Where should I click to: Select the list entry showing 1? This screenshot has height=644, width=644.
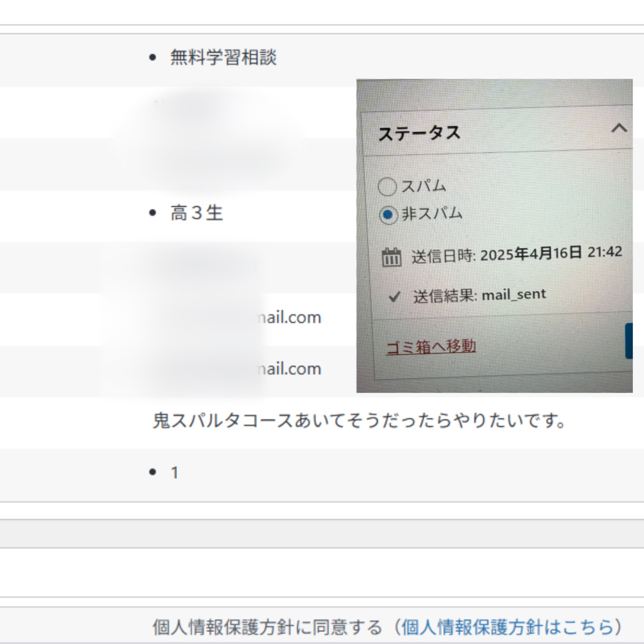click(x=174, y=472)
